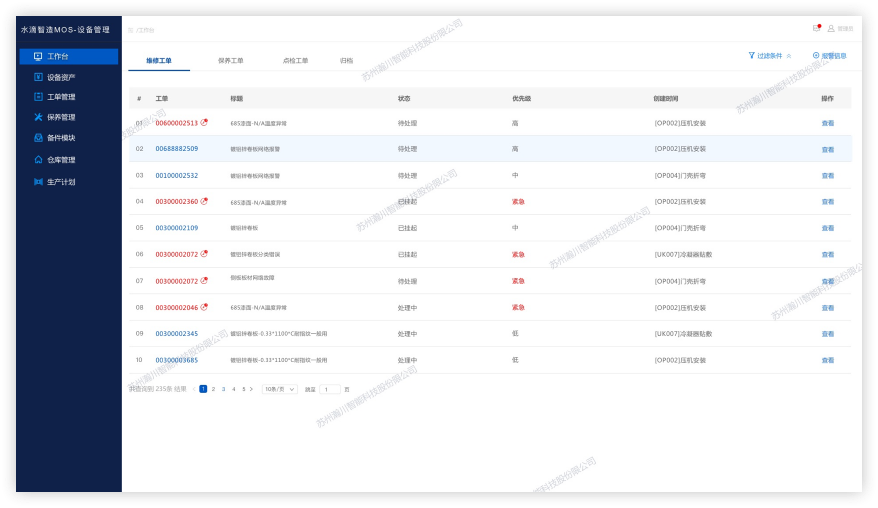878x508 pixels.
Task: Click the current page 1 button
Action: point(203,389)
